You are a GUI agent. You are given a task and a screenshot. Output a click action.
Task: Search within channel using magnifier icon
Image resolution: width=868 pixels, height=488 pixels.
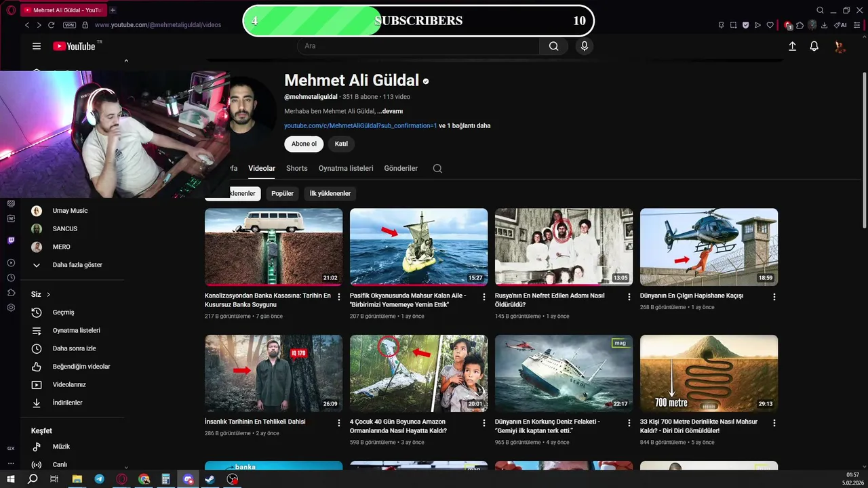coord(437,169)
